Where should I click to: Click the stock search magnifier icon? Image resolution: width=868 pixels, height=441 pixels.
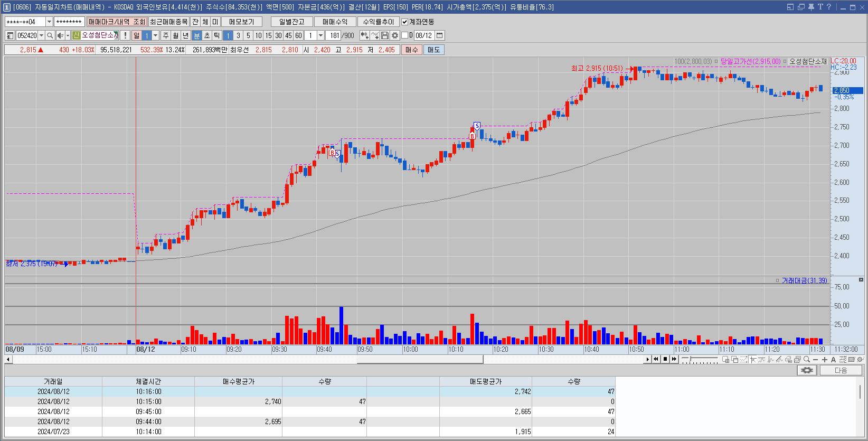pyautogui.click(x=50, y=35)
